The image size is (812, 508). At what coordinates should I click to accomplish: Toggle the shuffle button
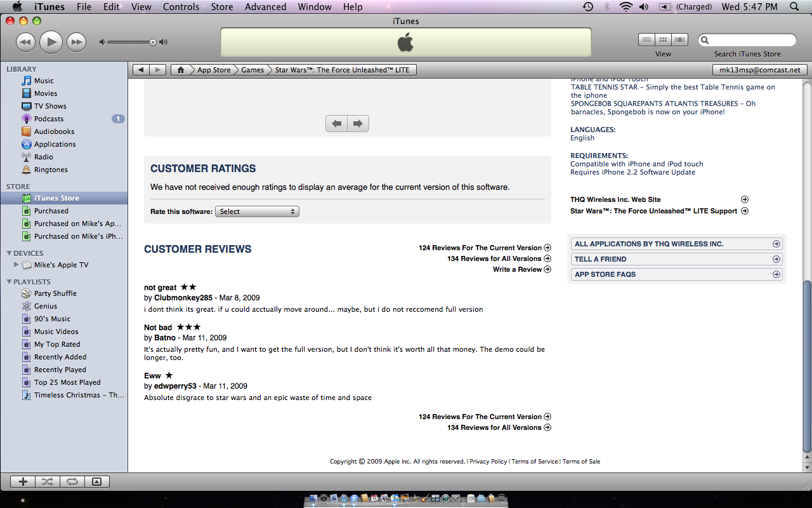[x=48, y=481]
